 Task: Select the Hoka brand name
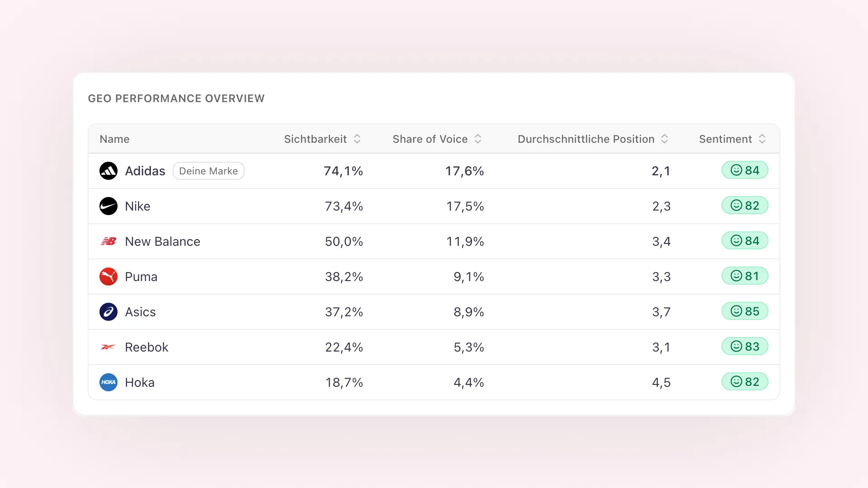[140, 382]
